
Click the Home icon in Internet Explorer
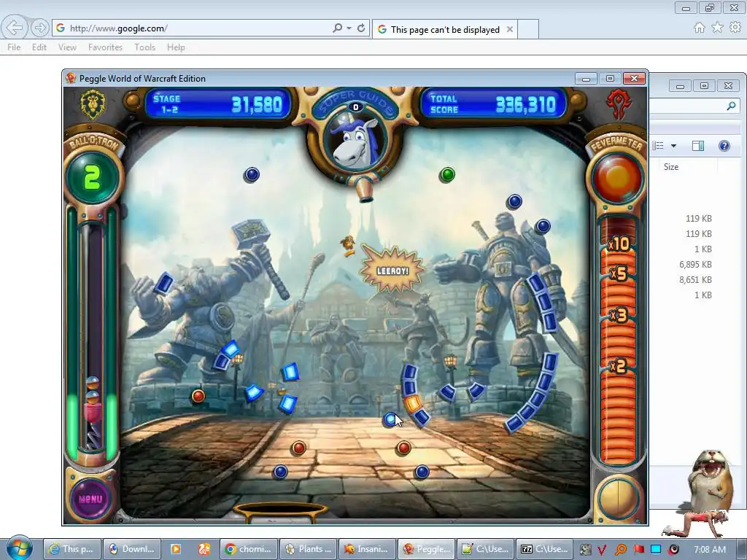700,28
